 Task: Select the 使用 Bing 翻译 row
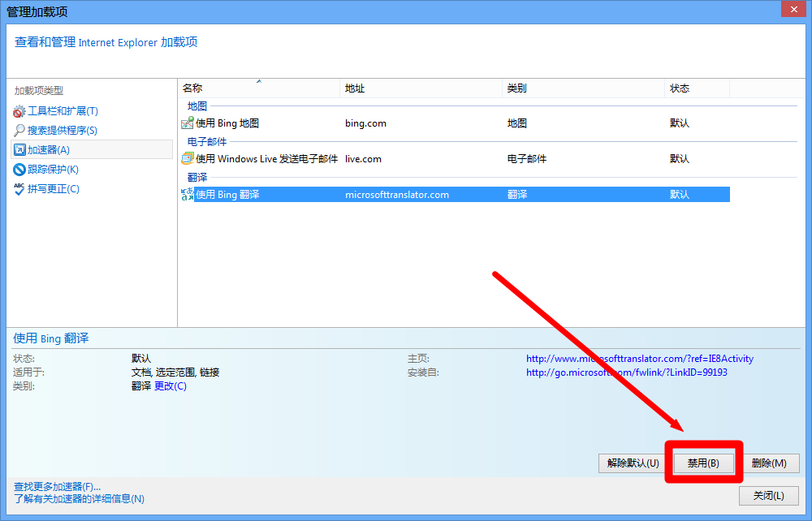455,195
